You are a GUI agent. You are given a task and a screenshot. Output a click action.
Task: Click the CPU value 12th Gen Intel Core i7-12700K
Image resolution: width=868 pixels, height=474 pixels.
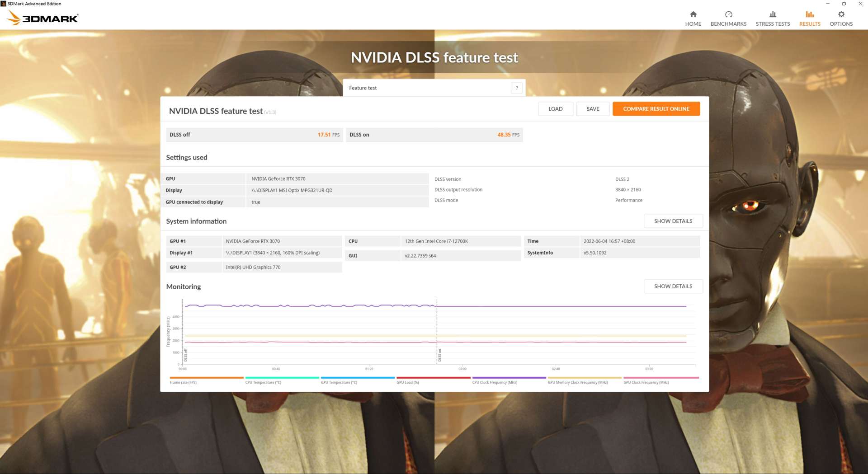click(x=436, y=241)
